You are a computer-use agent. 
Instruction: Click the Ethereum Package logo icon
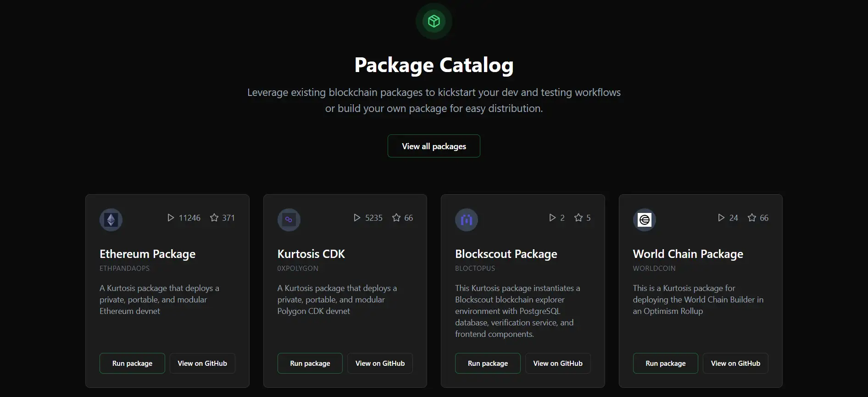[x=111, y=220]
